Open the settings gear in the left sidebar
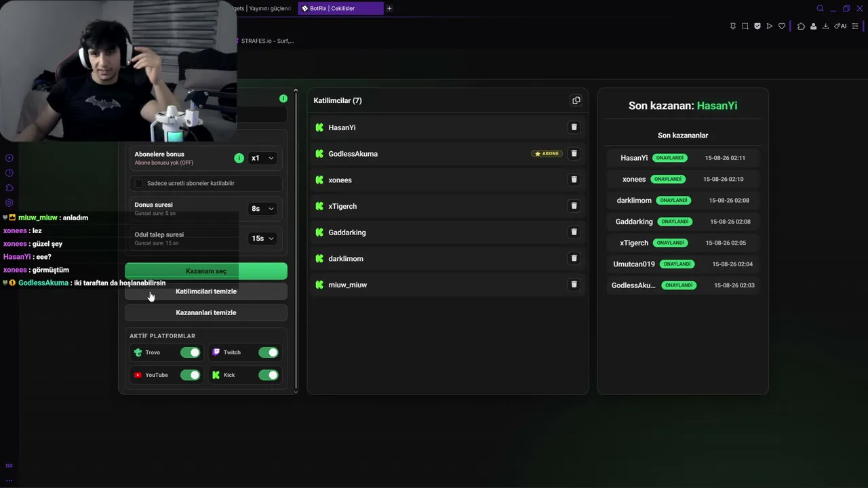The width and height of the screenshot is (868, 488). 9,203
